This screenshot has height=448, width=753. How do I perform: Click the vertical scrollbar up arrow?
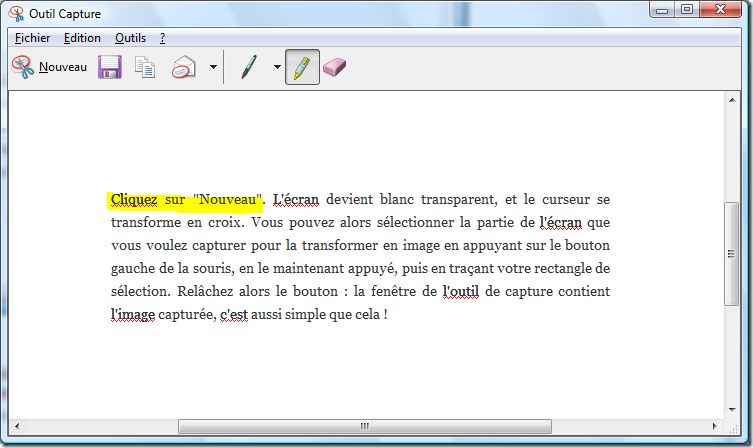(732, 100)
